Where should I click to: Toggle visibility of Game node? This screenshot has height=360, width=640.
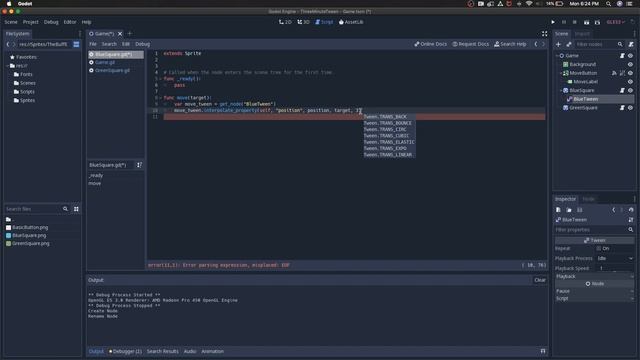pyautogui.click(x=631, y=56)
